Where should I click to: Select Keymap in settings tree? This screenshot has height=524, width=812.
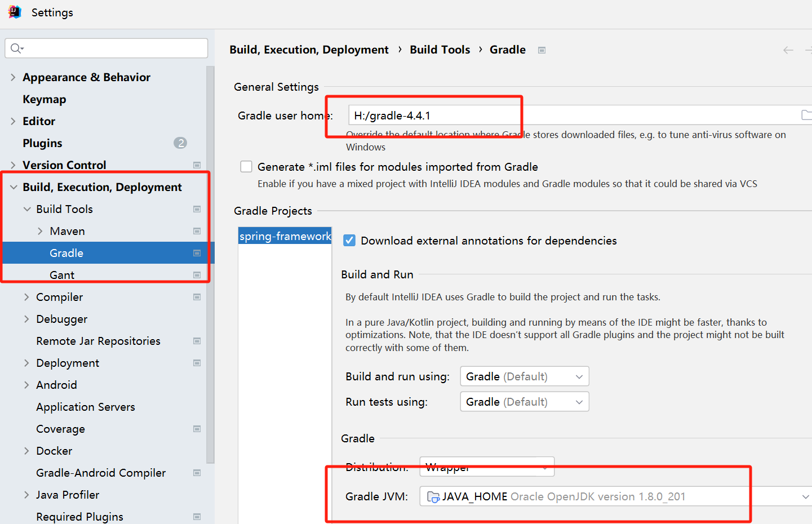point(45,99)
